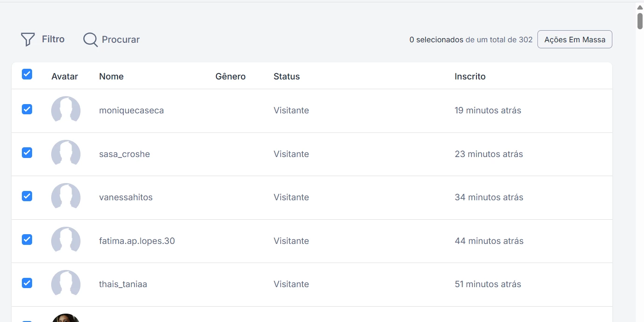Viewport: 644px width, 322px height.
Task: Click moniquecaseca's avatar placeholder
Action: click(66, 110)
